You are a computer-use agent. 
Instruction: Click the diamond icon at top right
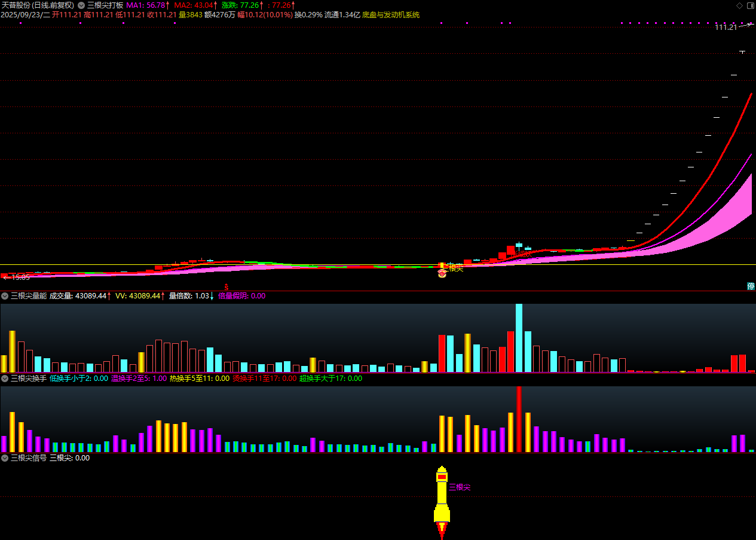tap(739, 5)
